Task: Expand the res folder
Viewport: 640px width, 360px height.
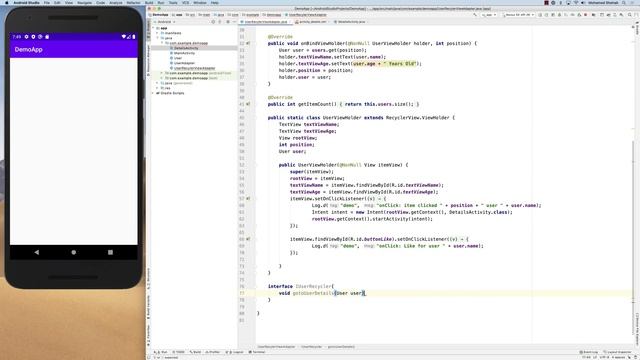Action: [158, 88]
